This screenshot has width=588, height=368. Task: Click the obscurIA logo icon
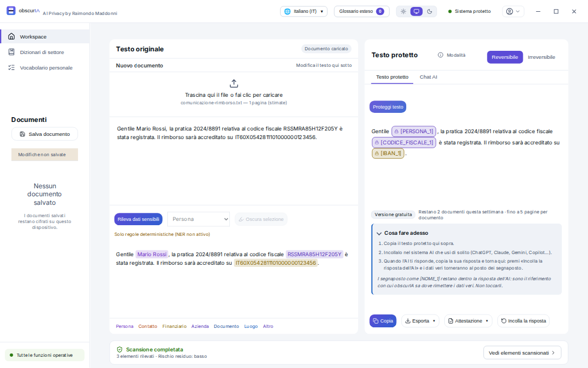click(x=11, y=11)
